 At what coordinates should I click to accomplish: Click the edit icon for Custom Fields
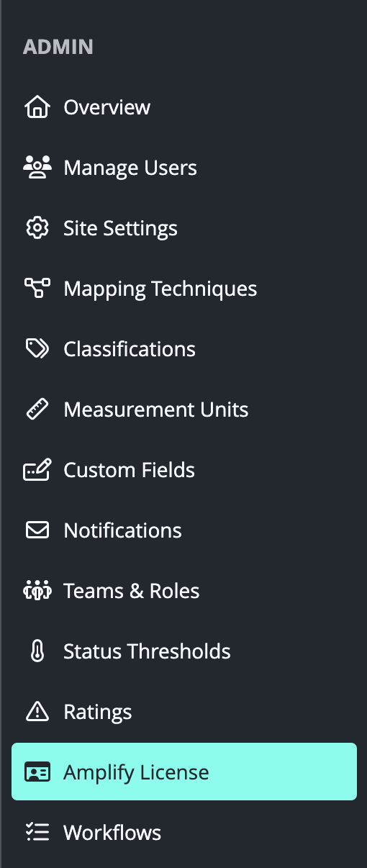pyautogui.click(x=37, y=470)
